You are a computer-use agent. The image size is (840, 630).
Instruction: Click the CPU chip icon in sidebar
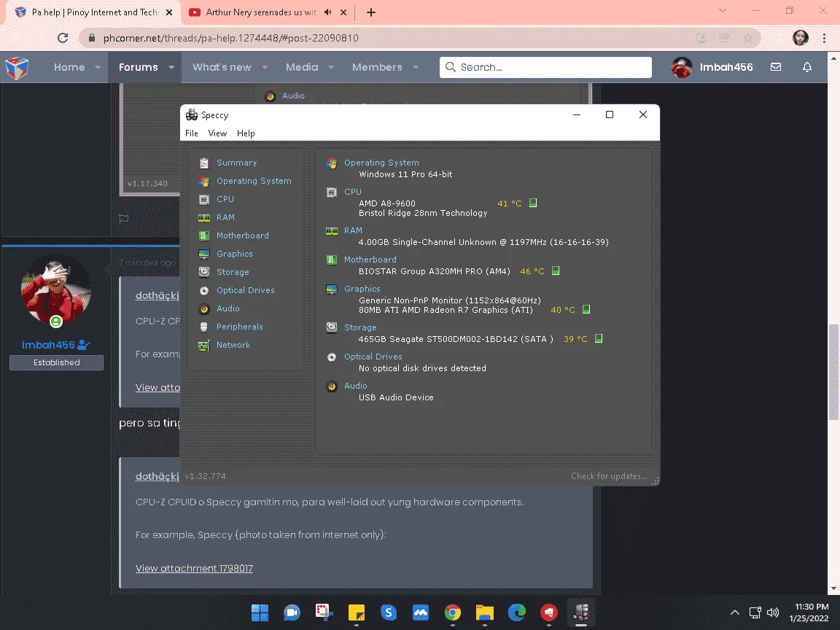203,199
